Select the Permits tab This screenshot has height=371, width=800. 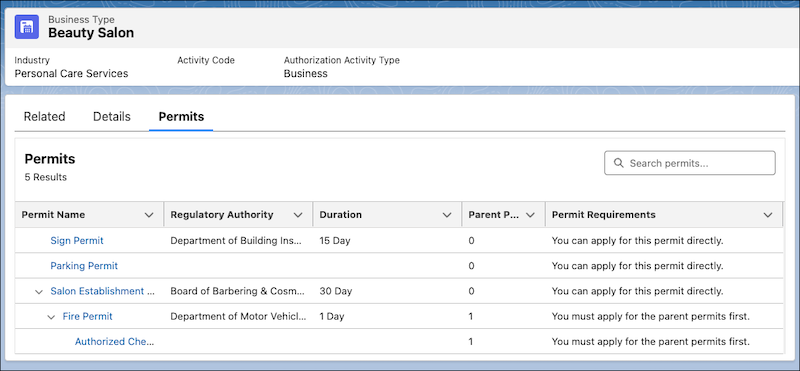181,116
